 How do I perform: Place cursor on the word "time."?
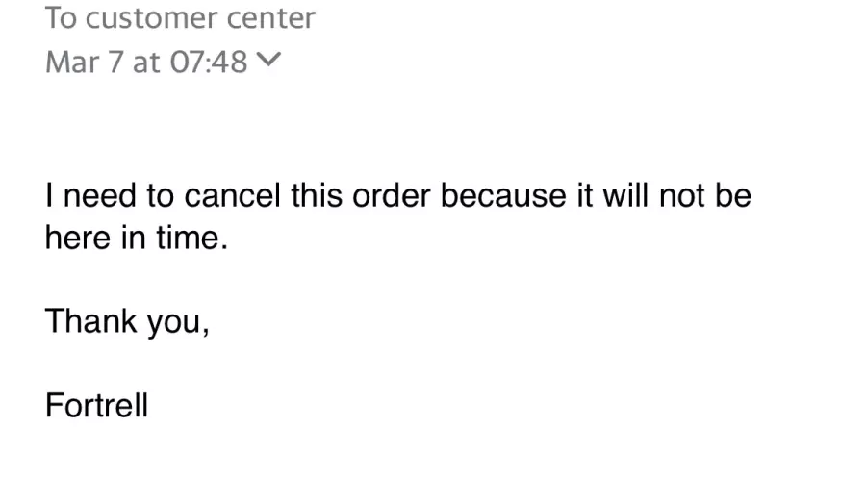191,238
